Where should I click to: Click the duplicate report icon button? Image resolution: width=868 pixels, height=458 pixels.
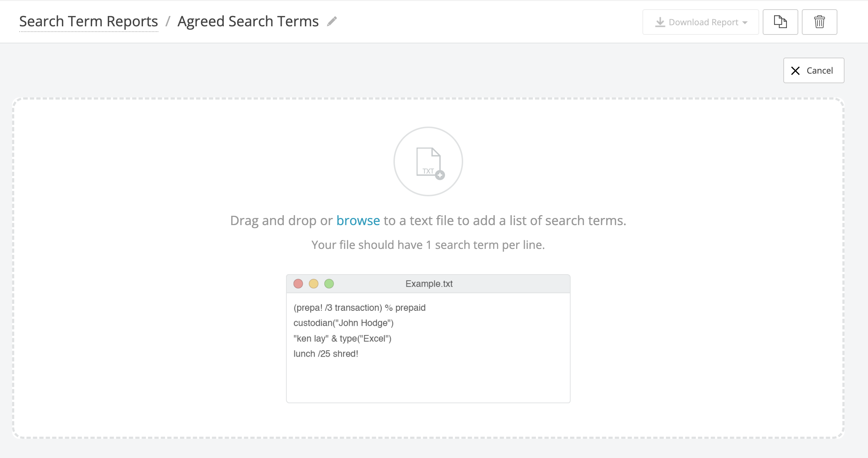click(780, 22)
